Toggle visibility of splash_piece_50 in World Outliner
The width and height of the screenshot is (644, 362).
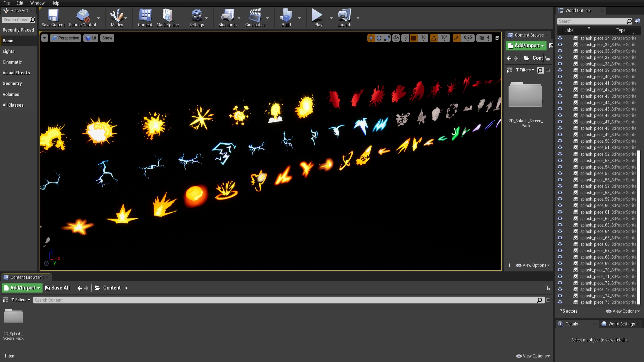[x=560, y=141]
